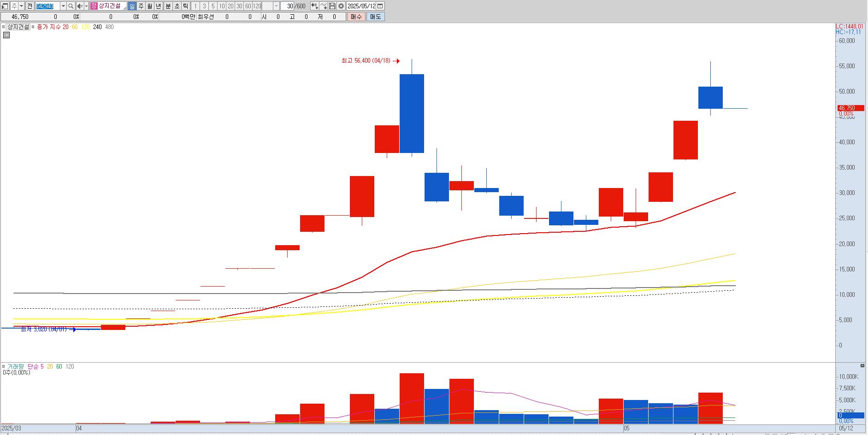Click the stock code input field 042940
This screenshot has height=435, width=868.
[x=47, y=6]
